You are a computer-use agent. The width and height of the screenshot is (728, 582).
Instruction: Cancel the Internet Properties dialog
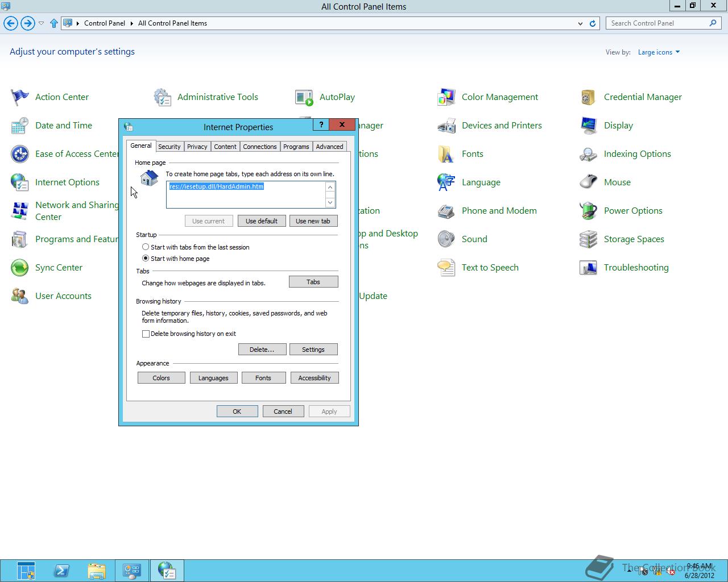(283, 411)
